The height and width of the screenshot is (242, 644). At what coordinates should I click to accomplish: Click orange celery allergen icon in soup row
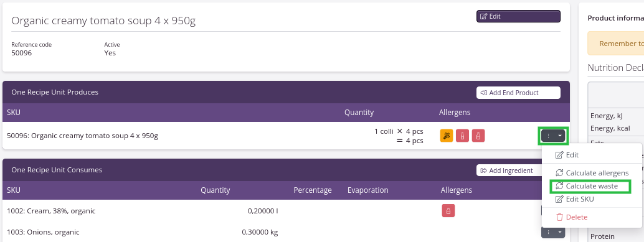point(447,136)
